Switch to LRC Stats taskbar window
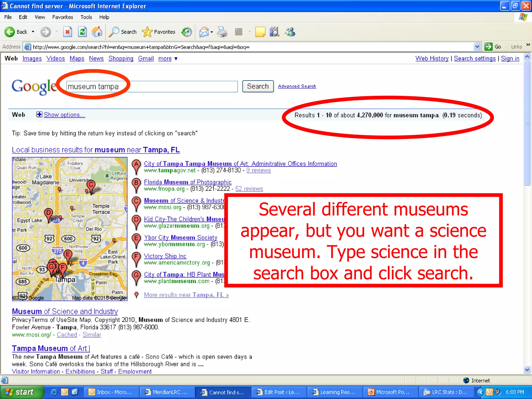This screenshot has height=399, width=532. point(447,392)
